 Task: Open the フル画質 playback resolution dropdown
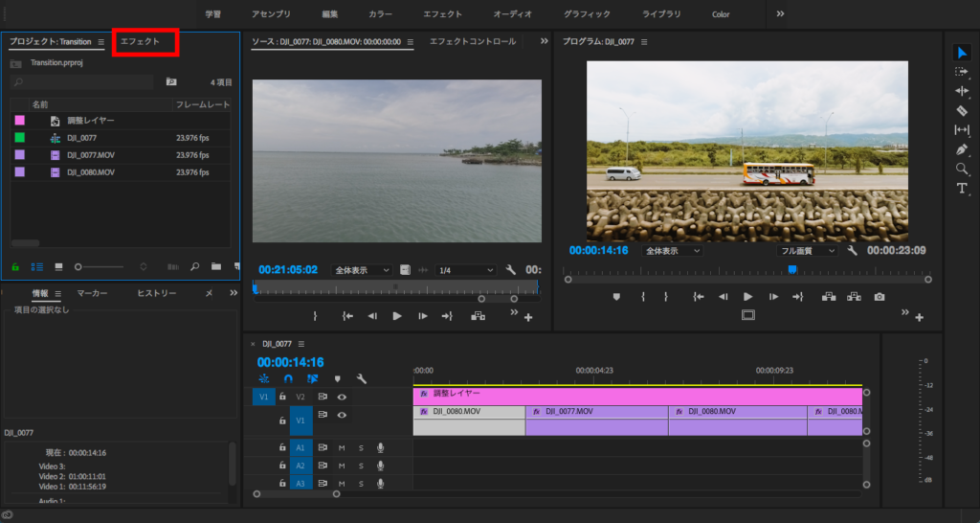[807, 251]
